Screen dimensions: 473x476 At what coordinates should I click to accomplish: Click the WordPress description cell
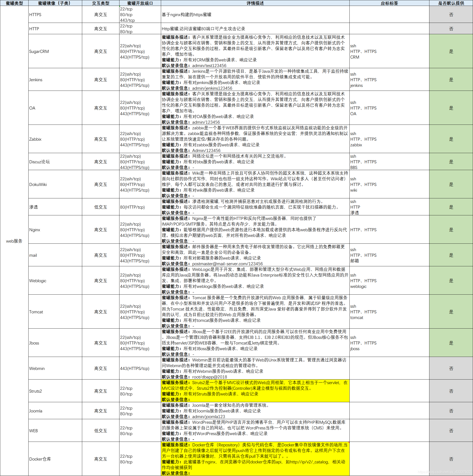pyautogui.click(x=255, y=431)
